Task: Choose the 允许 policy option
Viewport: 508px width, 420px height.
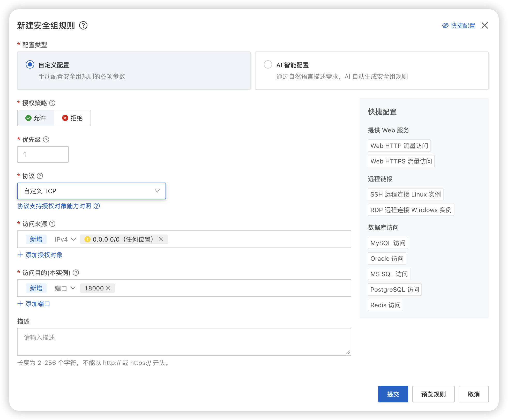Action: click(36, 118)
